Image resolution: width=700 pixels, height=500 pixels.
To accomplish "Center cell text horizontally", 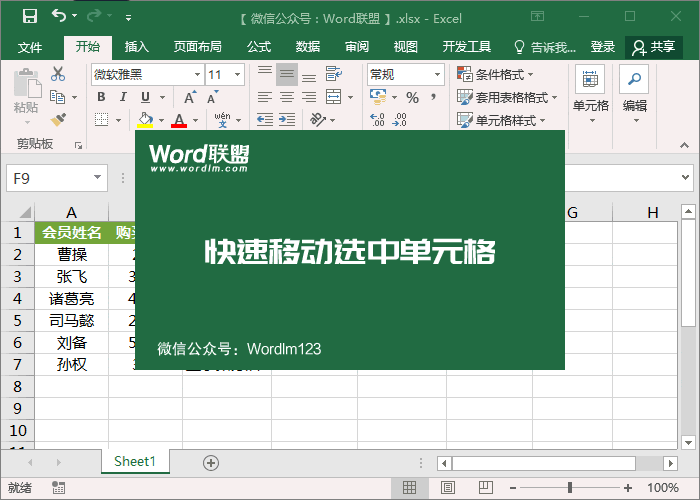I will click(287, 97).
